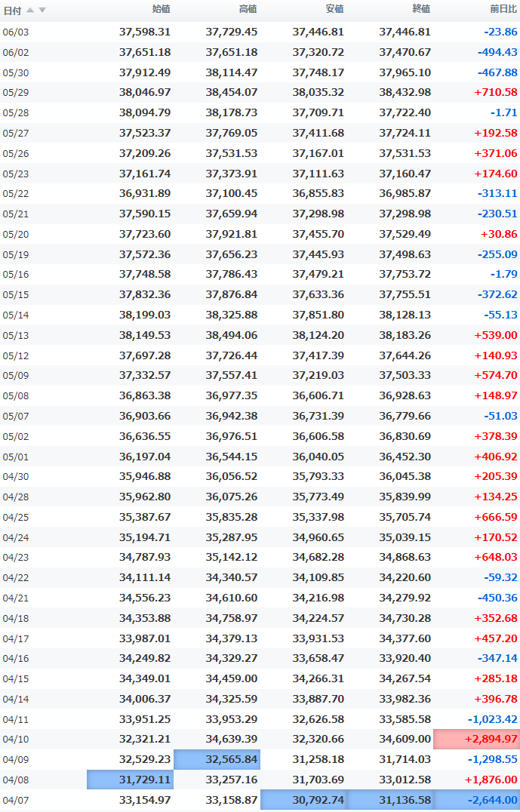Select high value 34,459.00
The height and width of the screenshot is (812, 520).
tap(232, 678)
